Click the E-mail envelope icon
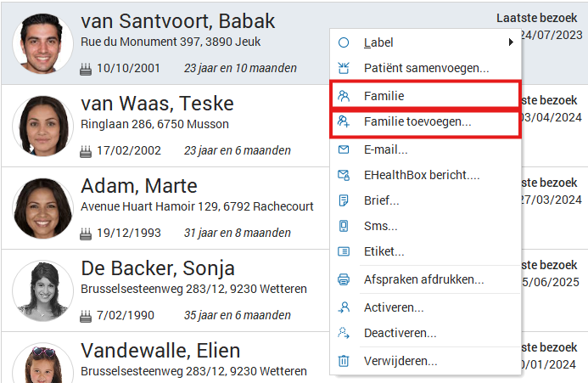 [x=344, y=150]
